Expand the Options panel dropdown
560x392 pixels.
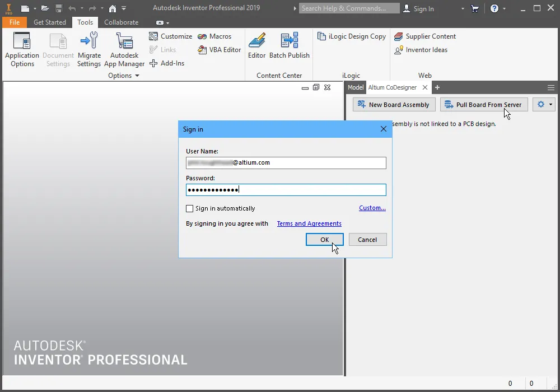(x=124, y=76)
